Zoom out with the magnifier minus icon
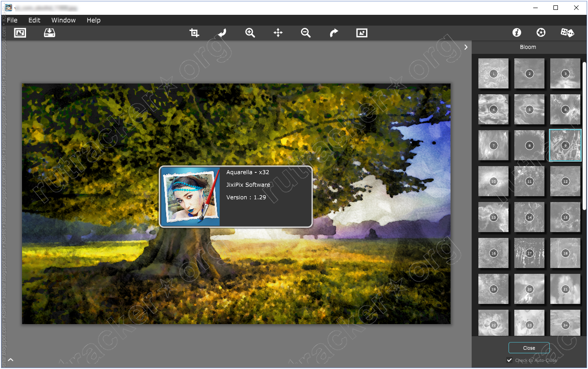Image resolution: width=588 pixels, height=369 pixels. (306, 33)
